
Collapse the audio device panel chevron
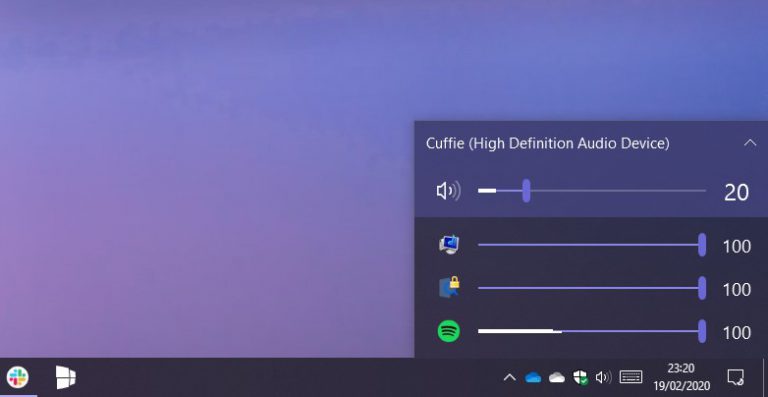[750, 143]
